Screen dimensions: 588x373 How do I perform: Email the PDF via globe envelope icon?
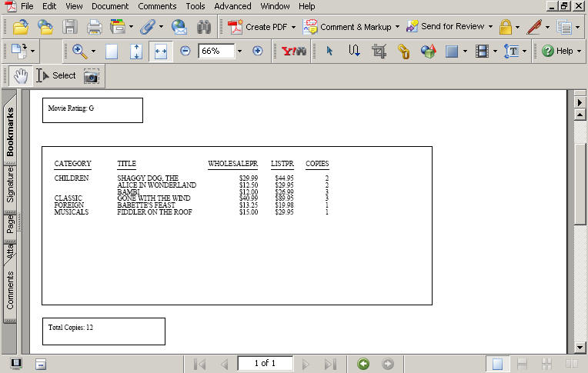(179, 27)
